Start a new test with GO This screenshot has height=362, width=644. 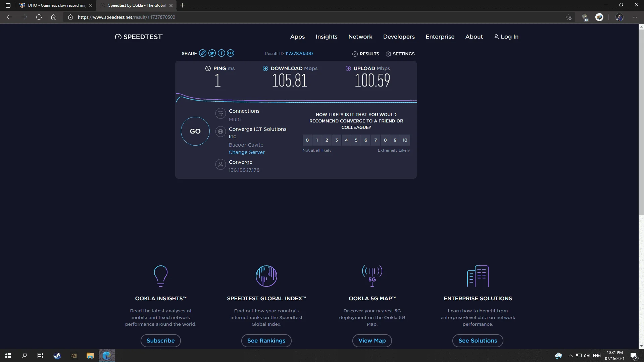195,131
